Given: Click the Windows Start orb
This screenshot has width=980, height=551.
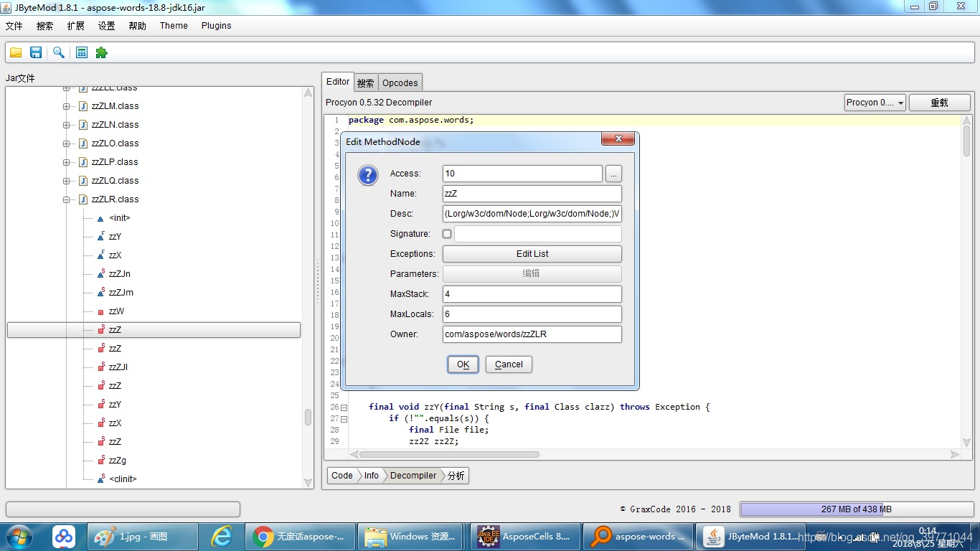Looking at the screenshot, I should coord(19,537).
